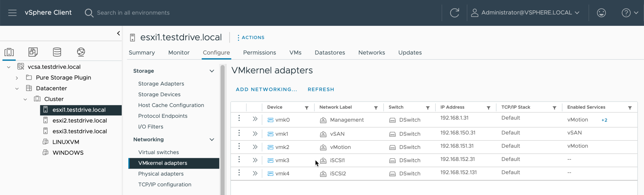Expand details row for vmk3

(255, 160)
